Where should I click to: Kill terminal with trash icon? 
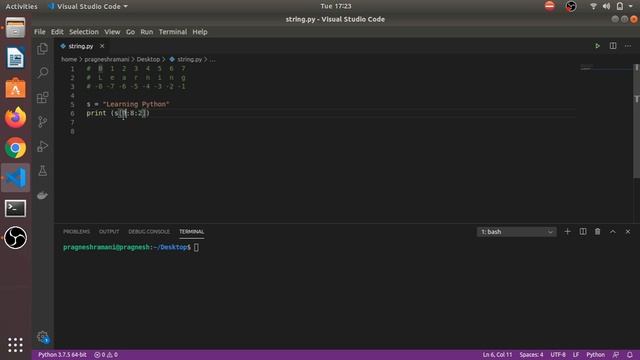click(597, 231)
